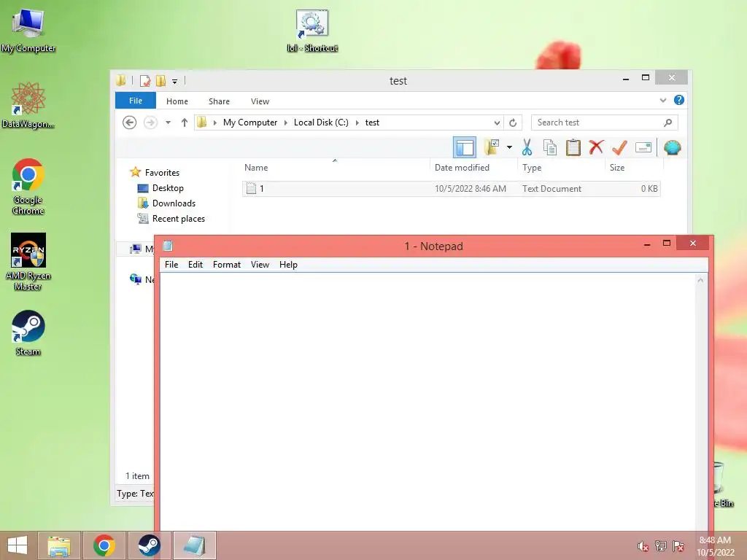Image resolution: width=747 pixels, height=560 pixels.
Task: Click the Cut scissors icon in Explorer toolbar
Action: click(x=527, y=147)
